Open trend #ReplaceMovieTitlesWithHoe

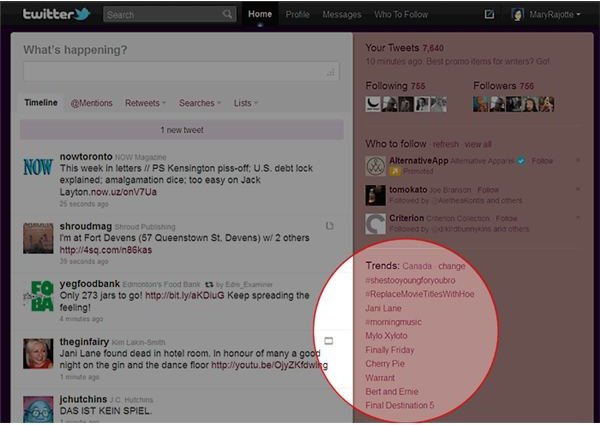pyautogui.click(x=420, y=294)
